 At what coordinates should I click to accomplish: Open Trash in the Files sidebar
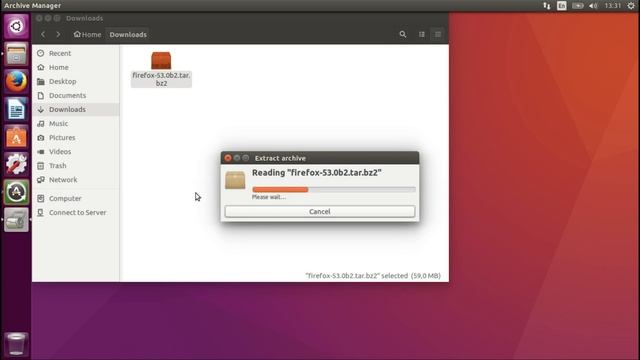[x=76, y=166]
